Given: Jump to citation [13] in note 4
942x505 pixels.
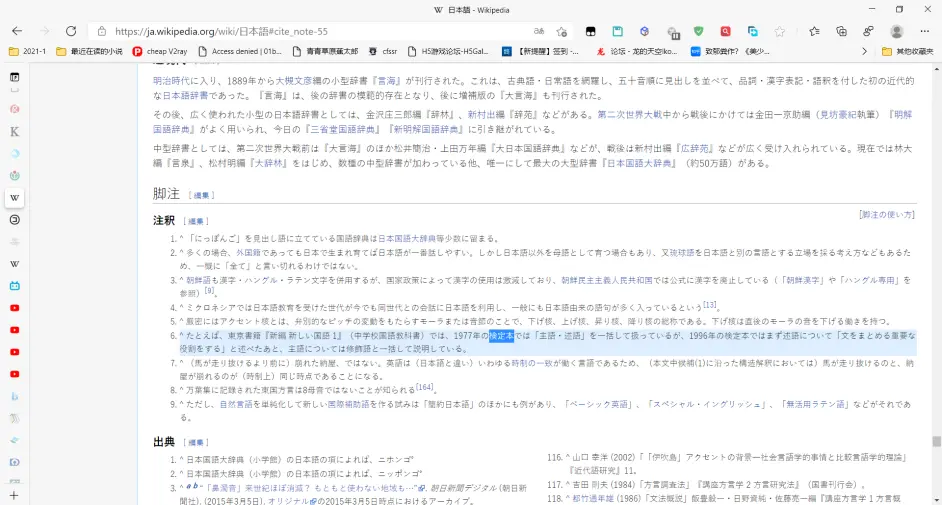Looking at the screenshot, I should pos(710,305).
